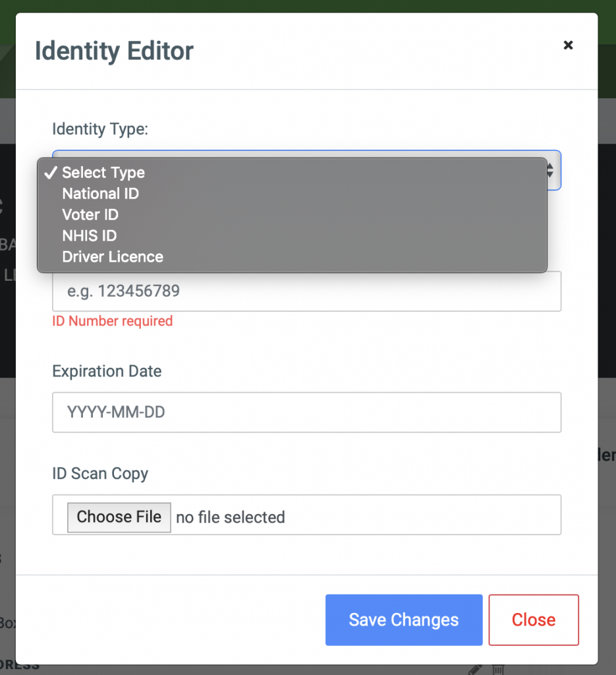616x675 pixels.
Task: Click the X to dismiss the Identity Editor
Action: [x=568, y=45]
